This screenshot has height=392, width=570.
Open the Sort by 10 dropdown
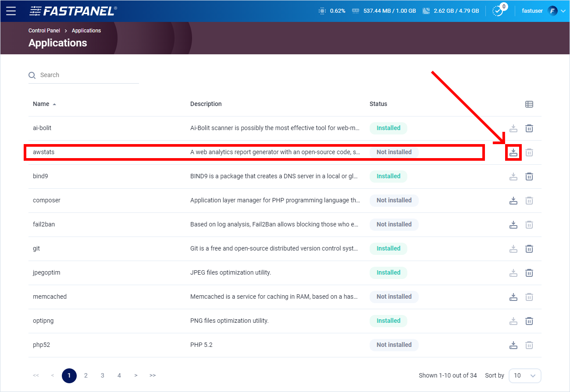click(525, 375)
